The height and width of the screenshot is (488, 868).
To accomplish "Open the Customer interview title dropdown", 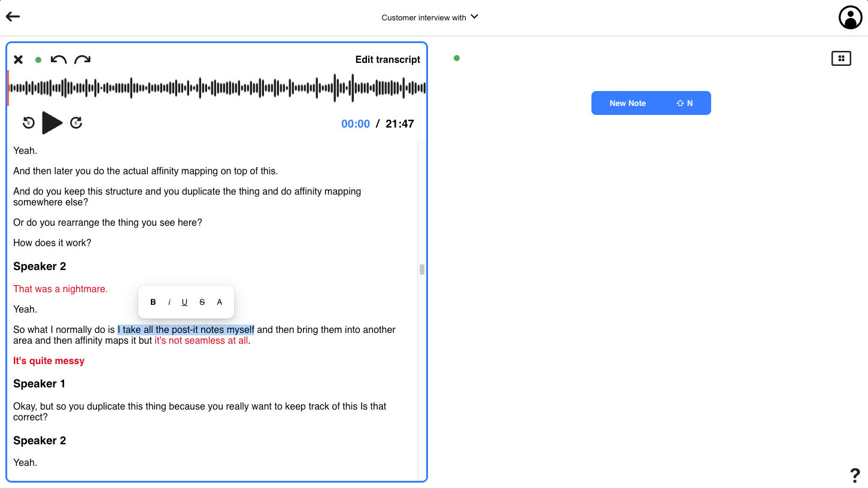I will [430, 17].
